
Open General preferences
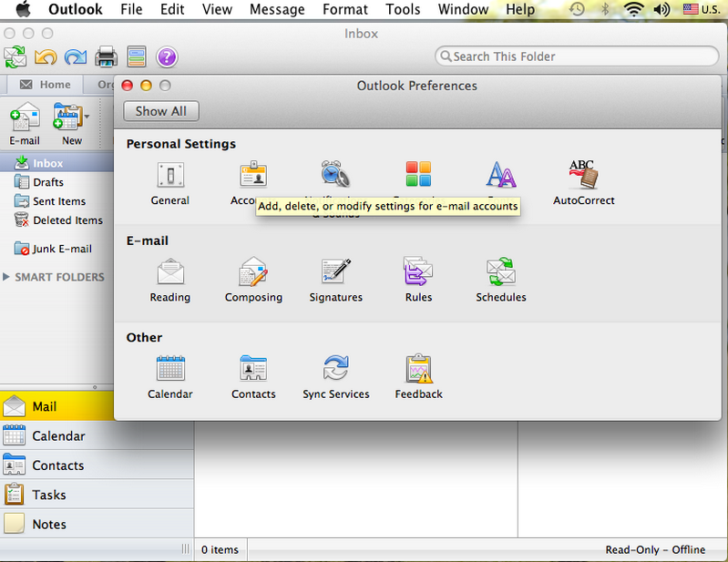tap(170, 183)
